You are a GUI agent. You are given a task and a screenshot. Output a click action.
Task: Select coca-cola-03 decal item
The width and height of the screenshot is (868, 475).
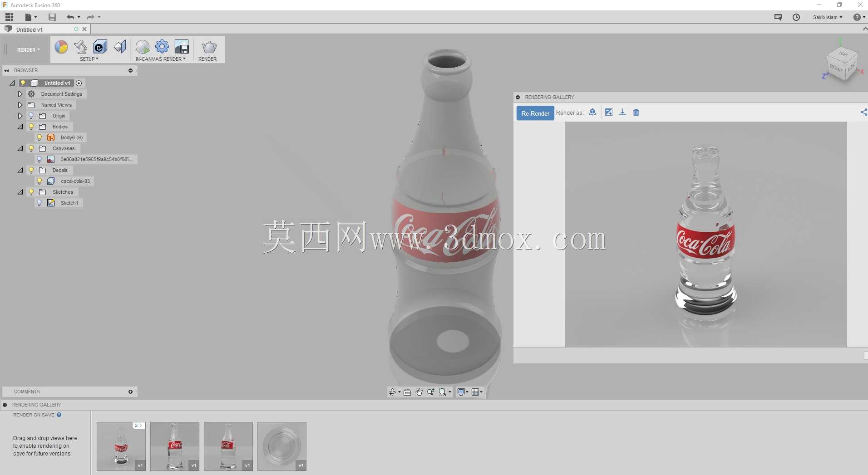[x=75, y=181]
